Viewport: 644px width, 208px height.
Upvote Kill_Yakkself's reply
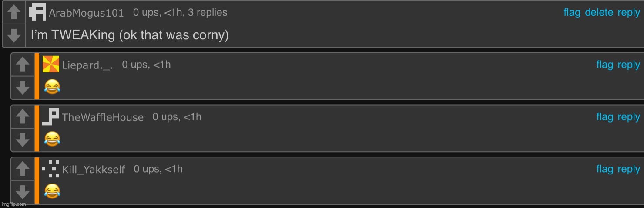[x=22, y=169]
